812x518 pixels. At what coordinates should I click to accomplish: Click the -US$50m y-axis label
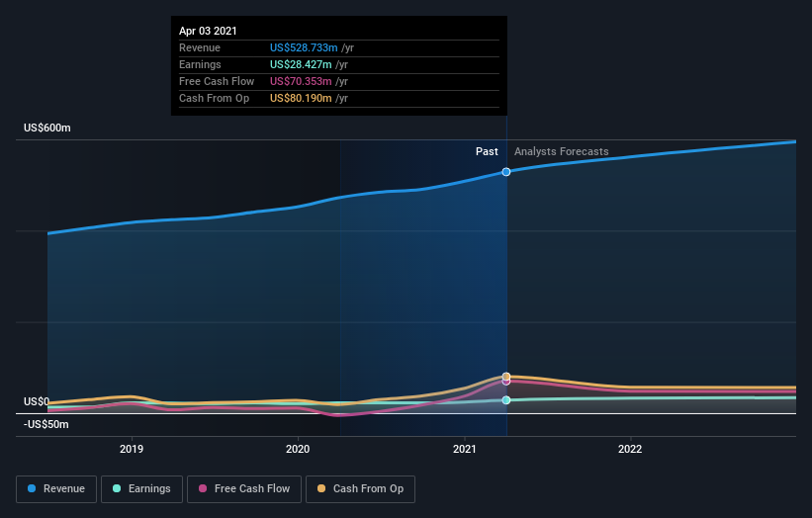(x=46, y=424)
